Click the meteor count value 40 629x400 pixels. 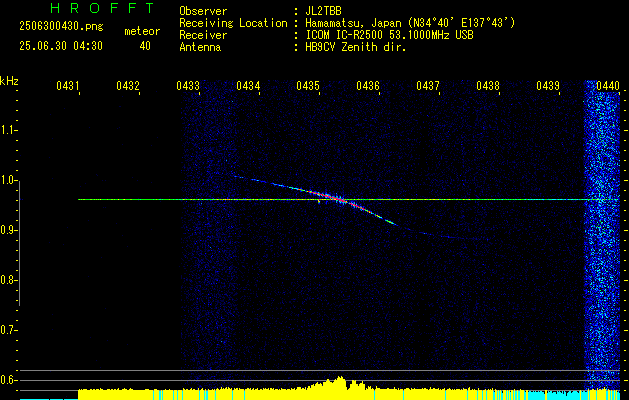click(145, 46)
